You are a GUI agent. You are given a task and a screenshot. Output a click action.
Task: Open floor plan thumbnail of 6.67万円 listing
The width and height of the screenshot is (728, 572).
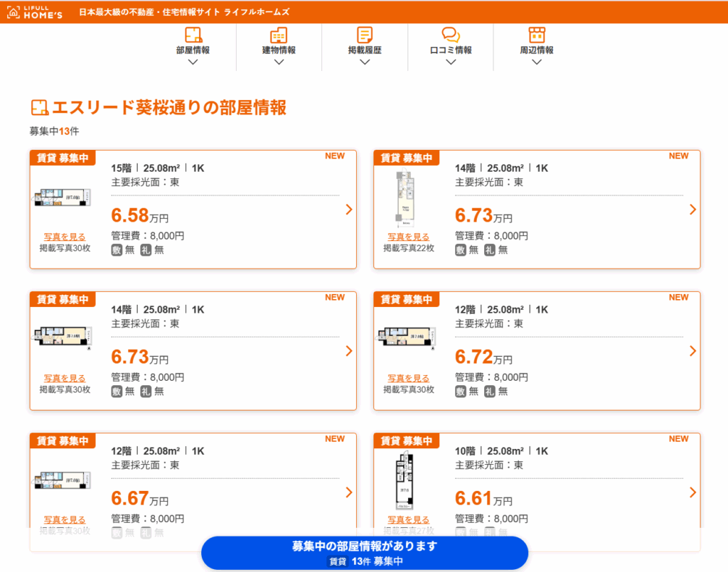pos(62,480)
